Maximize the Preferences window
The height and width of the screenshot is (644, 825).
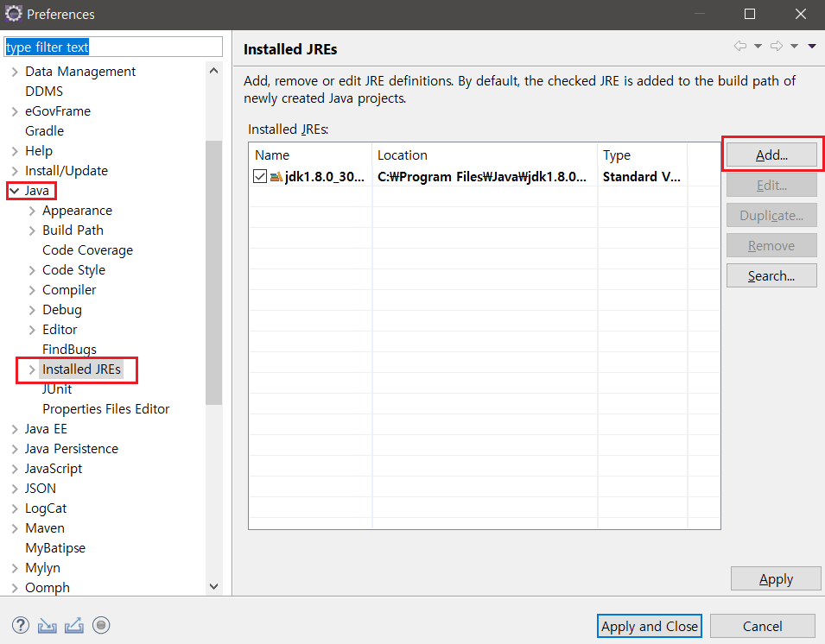[750, 14]
